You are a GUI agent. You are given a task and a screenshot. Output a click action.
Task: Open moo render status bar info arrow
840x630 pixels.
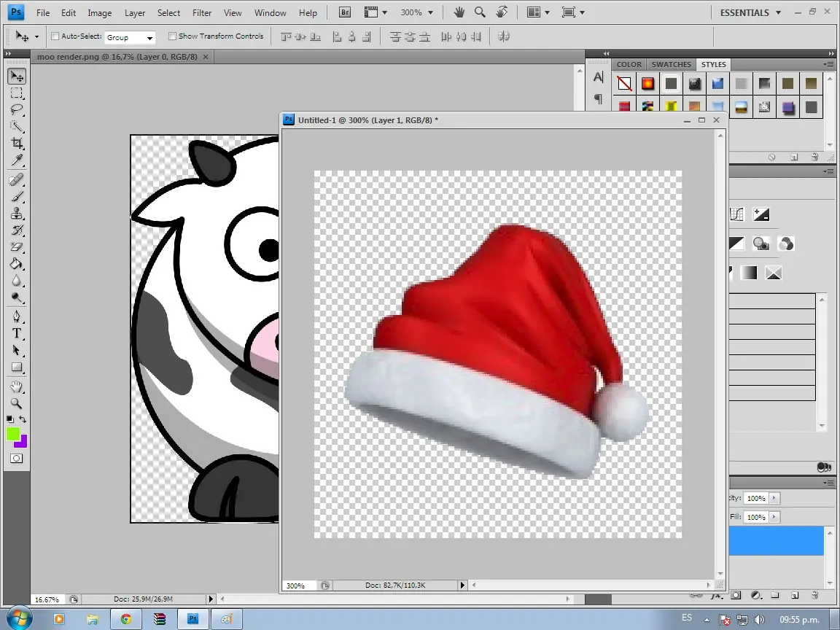(211, 599)
